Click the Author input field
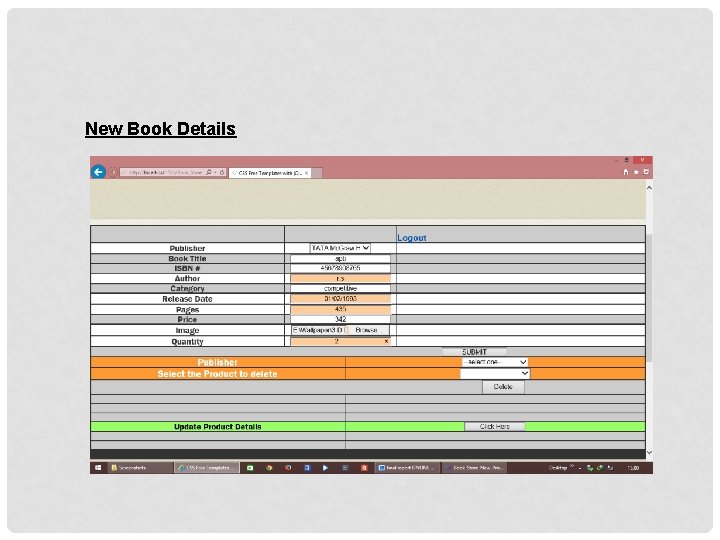720x540 pixels. tap(340, 278)
